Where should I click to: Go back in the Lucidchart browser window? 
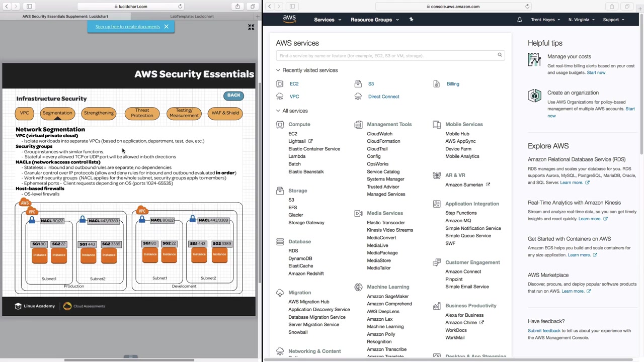coord(7,7)
